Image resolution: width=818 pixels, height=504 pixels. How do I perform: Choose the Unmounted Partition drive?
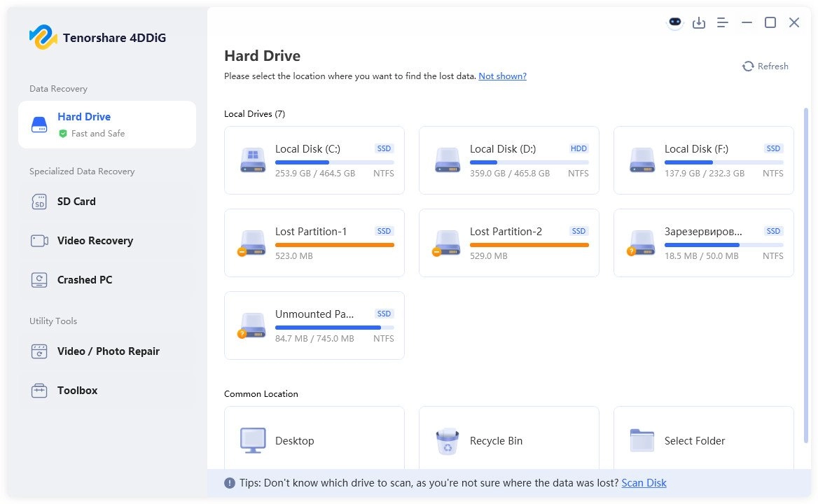tap(314, 325)
